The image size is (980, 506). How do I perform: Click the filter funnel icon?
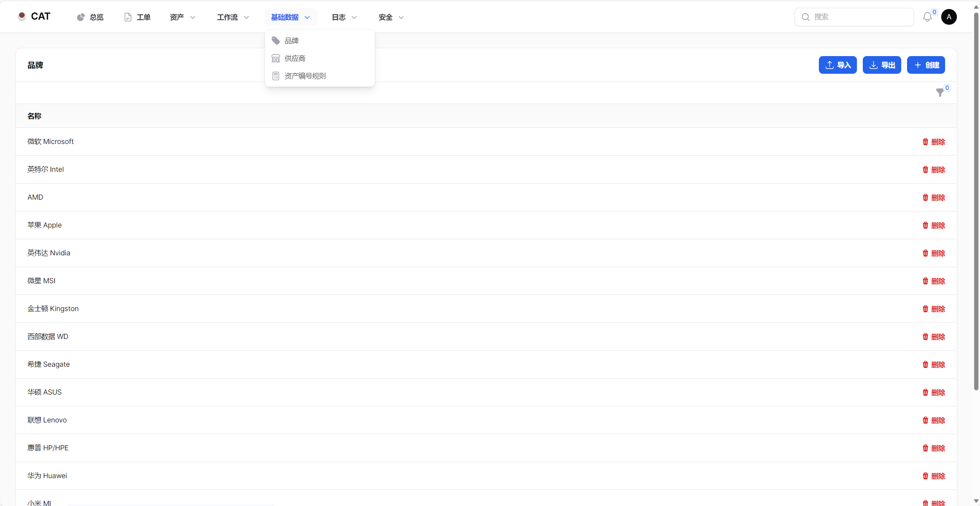tap(940, 93)
